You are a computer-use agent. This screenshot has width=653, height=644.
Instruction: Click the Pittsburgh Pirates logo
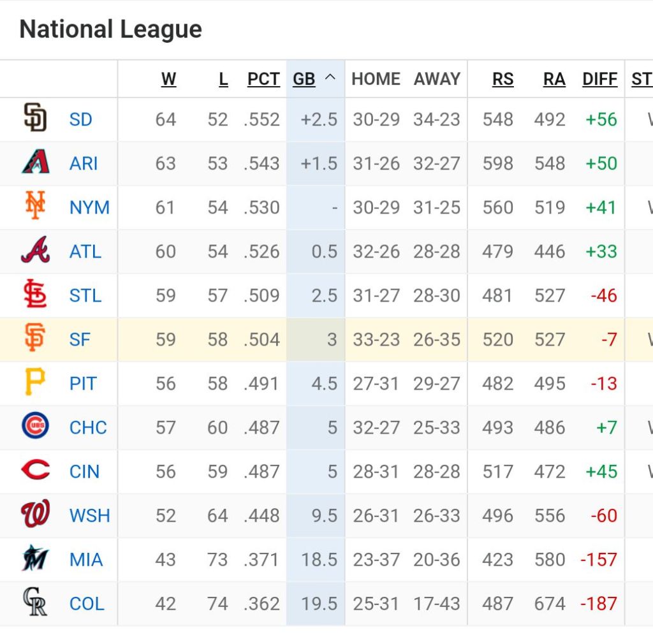pos(35,383)
